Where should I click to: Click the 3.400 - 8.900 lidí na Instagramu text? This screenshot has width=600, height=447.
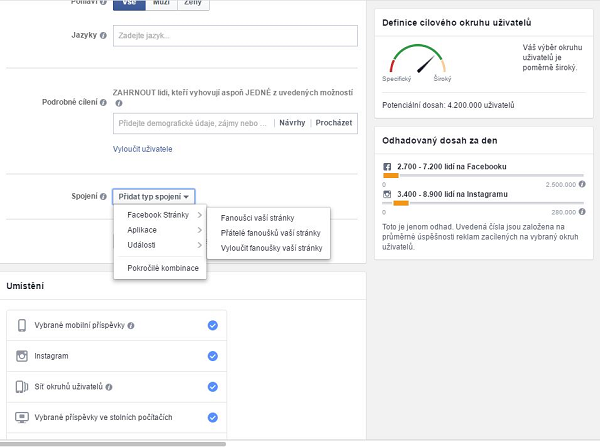pos(452,194)
